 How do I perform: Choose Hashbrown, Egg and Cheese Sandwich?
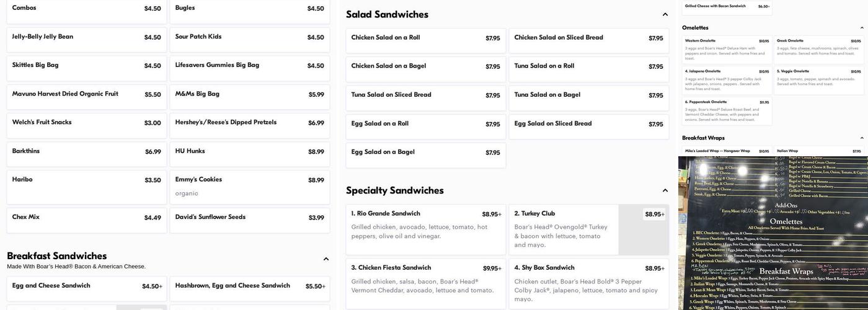click(x=249, y=286)
